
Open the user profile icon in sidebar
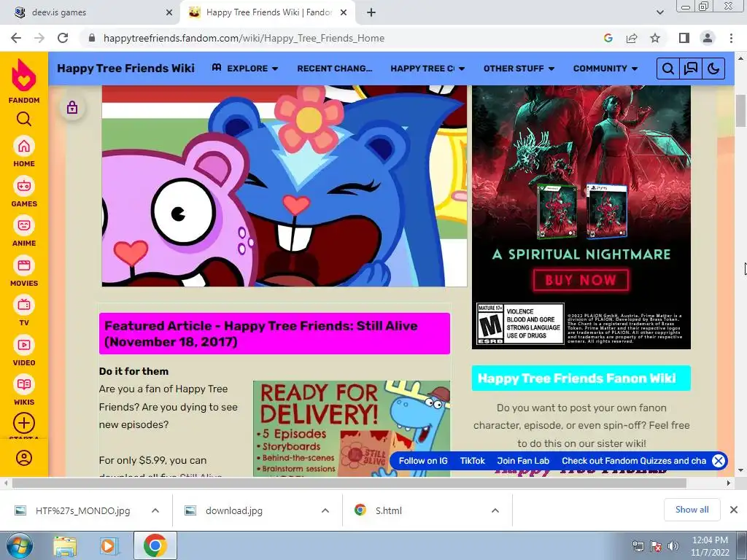[24, 458]
